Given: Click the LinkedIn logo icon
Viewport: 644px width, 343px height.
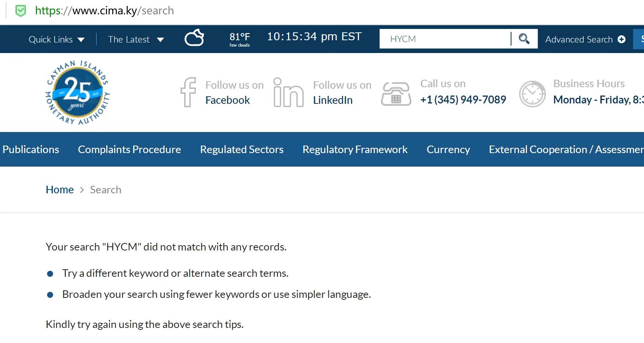Looking at the screenshot, I should tap(288, 92).
